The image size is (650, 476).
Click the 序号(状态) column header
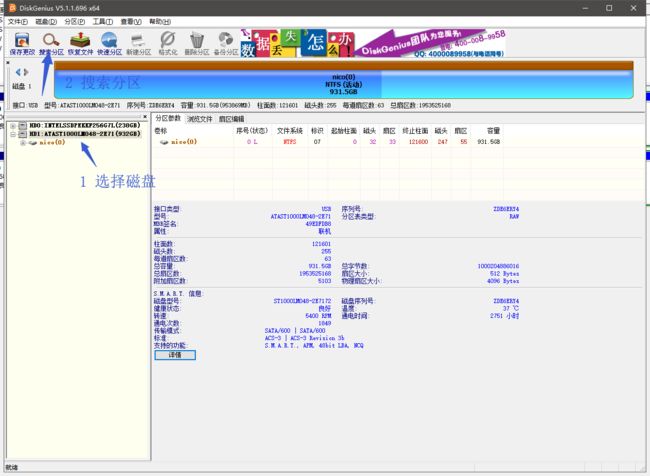[252, 131]
